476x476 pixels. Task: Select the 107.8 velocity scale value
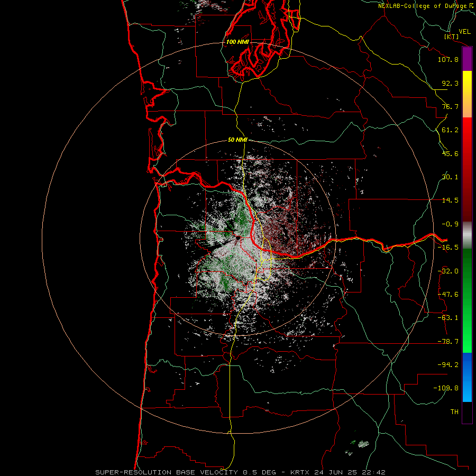click(x=448, y=59)
